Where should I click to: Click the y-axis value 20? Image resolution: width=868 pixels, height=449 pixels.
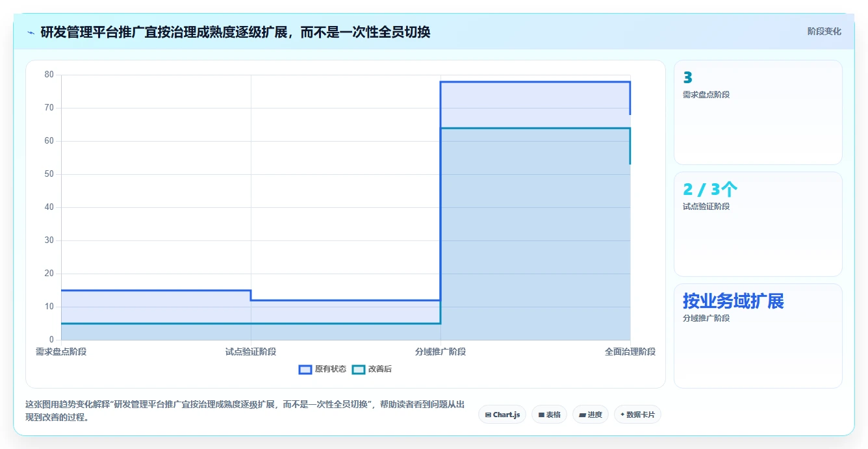coord(49,274)
